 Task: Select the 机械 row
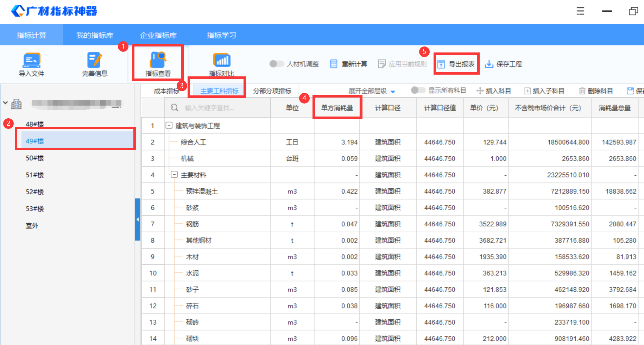[393, 158]
